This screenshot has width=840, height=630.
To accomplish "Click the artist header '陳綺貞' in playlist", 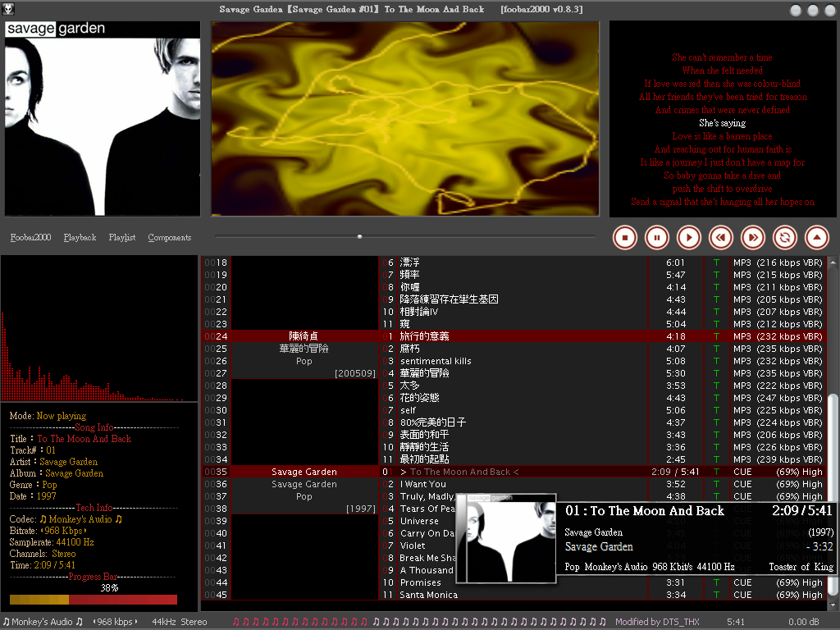I will tap(304, 336).
